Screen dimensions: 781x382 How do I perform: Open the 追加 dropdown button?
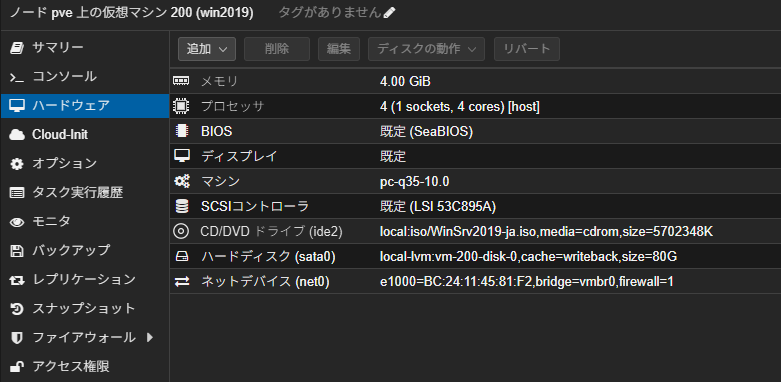pyautogui.click(x=207, y=49)
